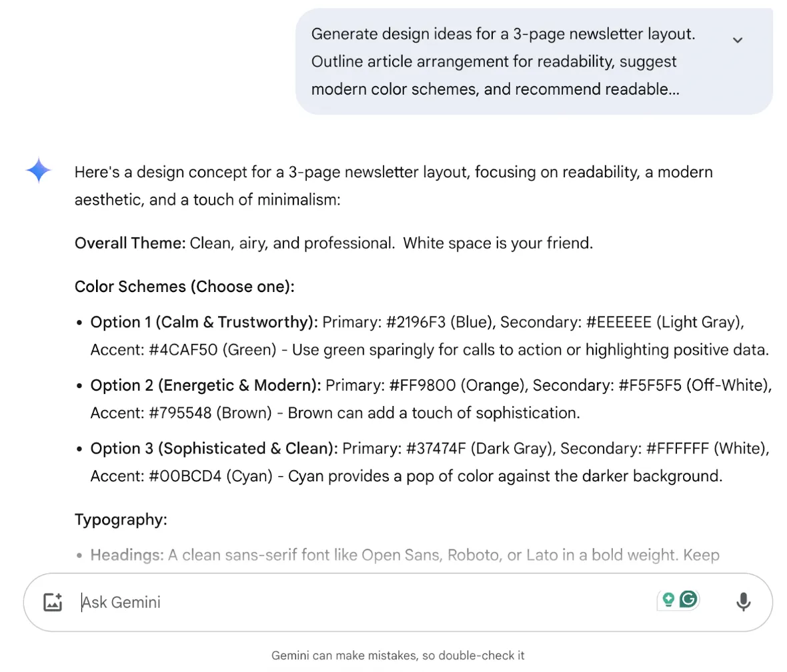787x672 pixels.
Task: Click the 'Gemini can make mistakes' disclaimer
Action: pos(398,655)
